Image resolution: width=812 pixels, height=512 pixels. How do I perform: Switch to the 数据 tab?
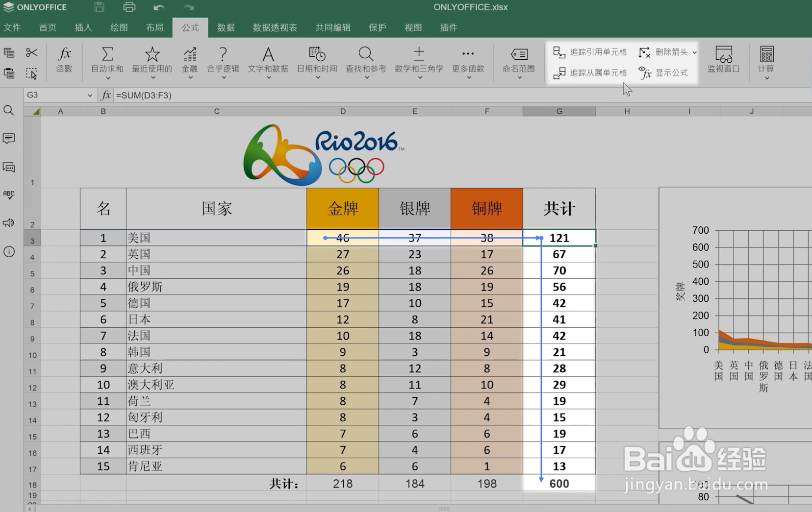[x=226, y=27]
